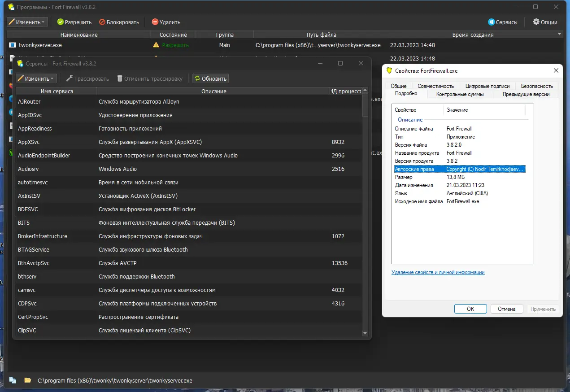This screenshot has width=570, height=392.
Task: Click the folder icon in the status bar
Action: (28, 380)
